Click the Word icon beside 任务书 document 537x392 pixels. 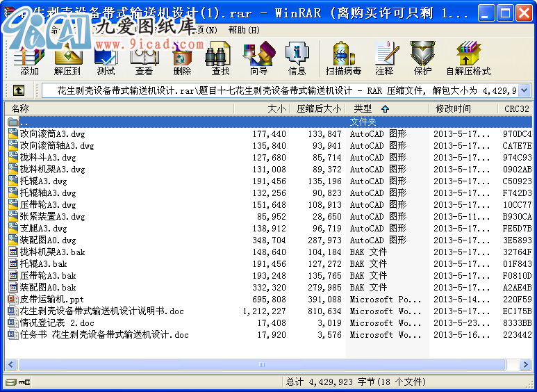point(13,334)
